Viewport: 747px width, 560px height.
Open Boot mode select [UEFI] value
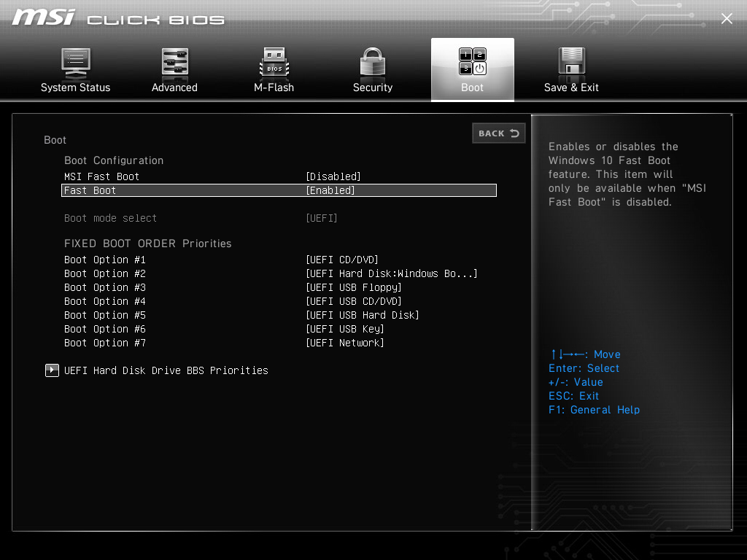coord(322,218)
